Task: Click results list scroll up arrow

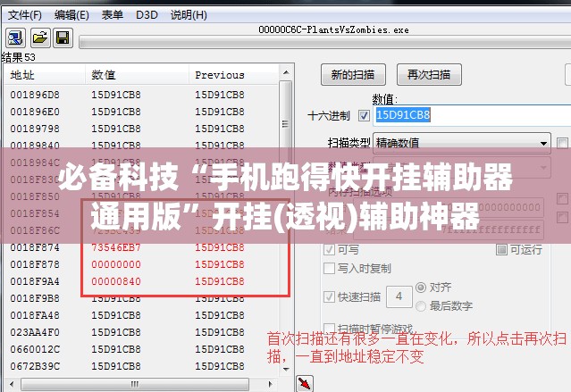Action: click(x=286, y=73)
